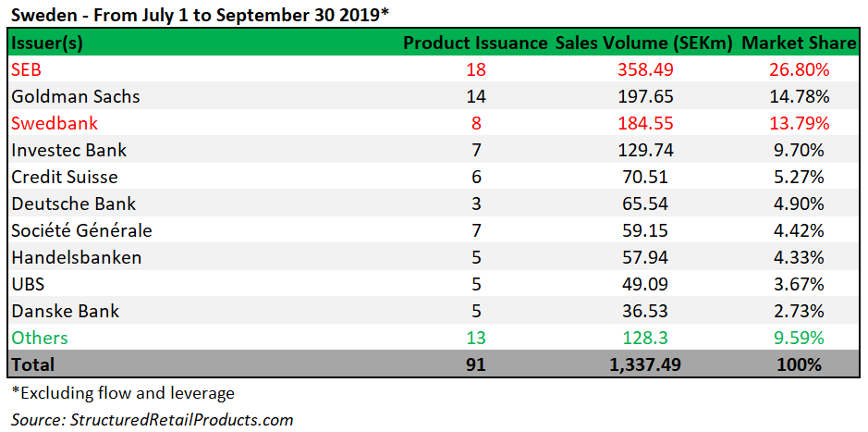
Task: Select Handelsbanken sales volume 57.94
Action: click(x=643, y=257)
